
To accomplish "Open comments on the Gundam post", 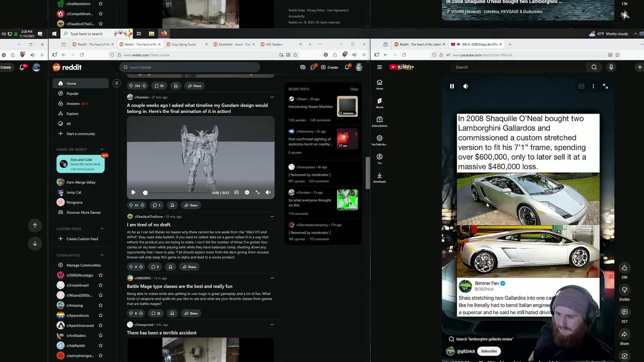I will click(156, 205).
